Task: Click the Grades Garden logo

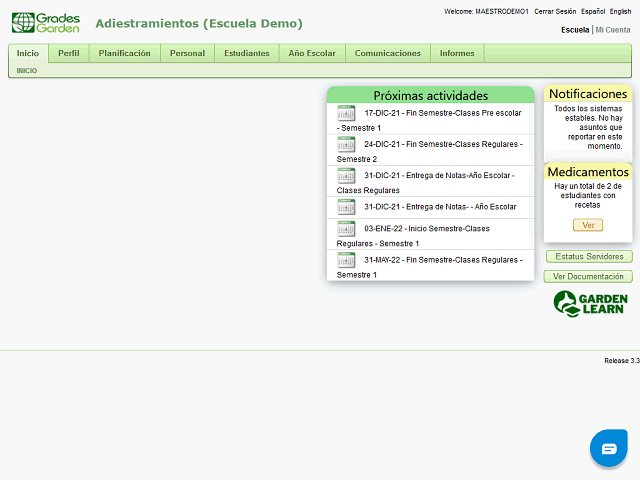Action: click(x=45, y=22)
